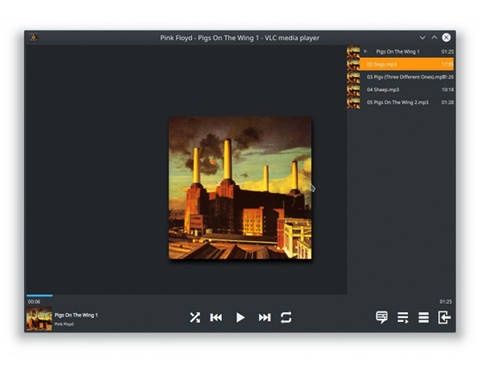Click the exit arrow icon in the player bar
The image size is (480, 372).
(444, 317)
